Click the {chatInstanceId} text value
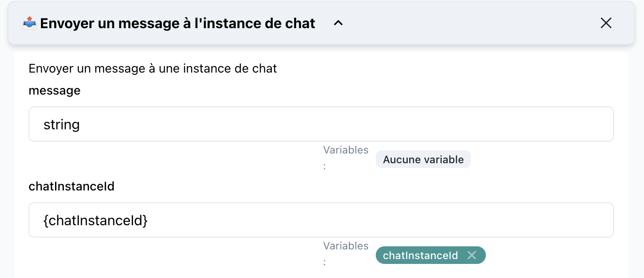The height and width of the screenshot is (278, 644). click(96, 220)
